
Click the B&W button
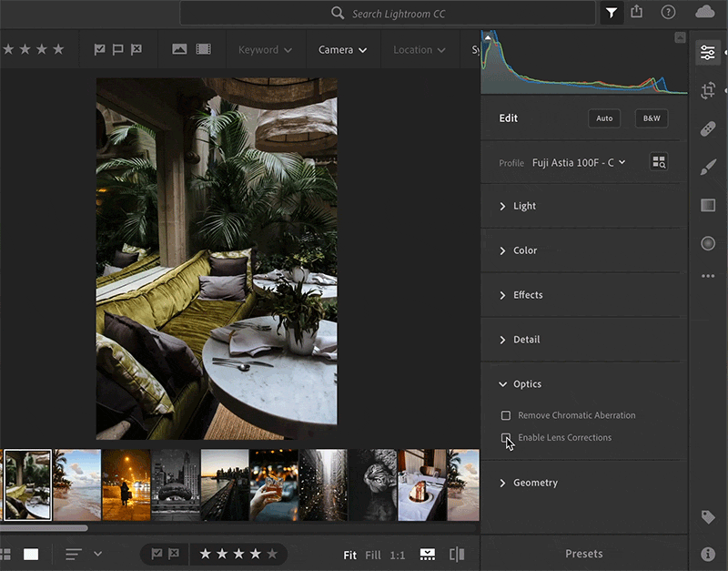click(652, 118)
